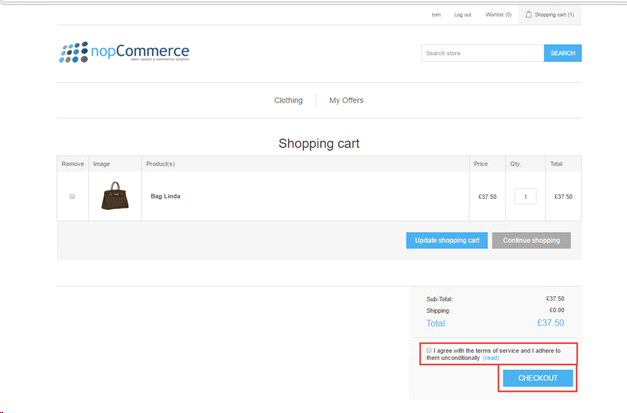627x413 pixels.
Task: Open the Bag Linda product link
Action: pos(166,196)
